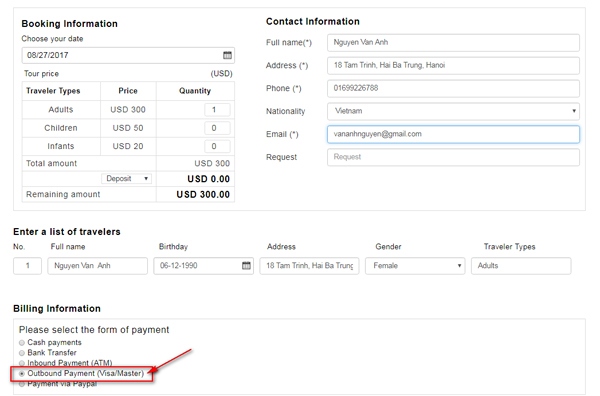600x396 pixels.
Task: Click the Request text field
Action: [x=453, y=157]
